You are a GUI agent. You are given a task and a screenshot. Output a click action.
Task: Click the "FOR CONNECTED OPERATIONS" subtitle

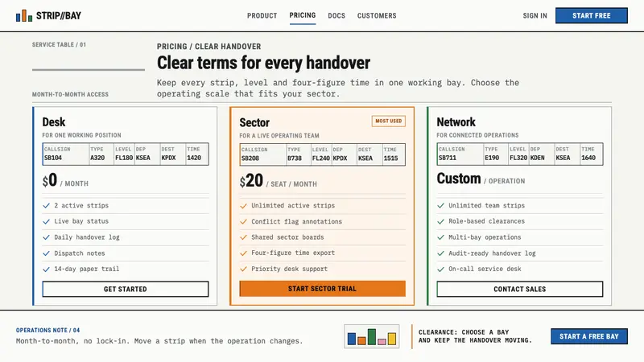click(477, 135)
